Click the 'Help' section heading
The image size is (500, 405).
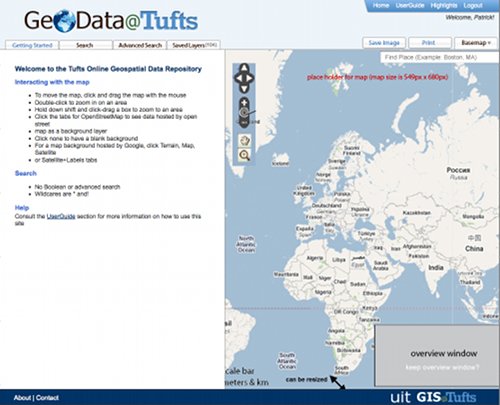22,208
